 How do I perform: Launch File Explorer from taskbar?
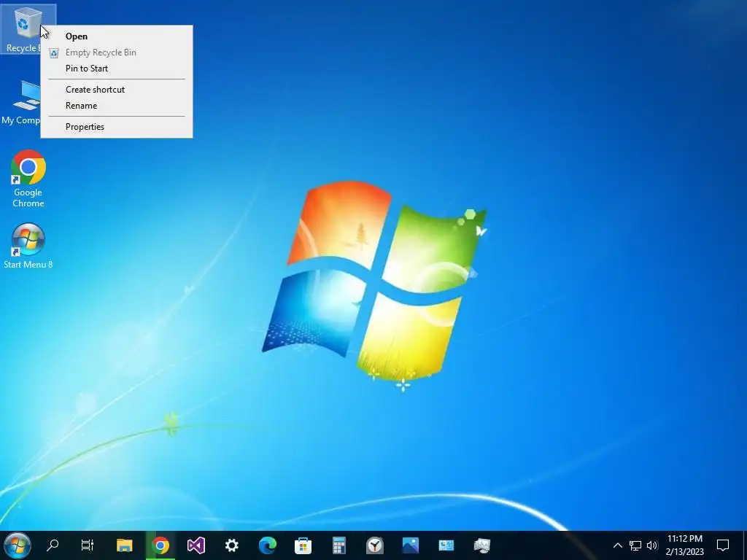pos(124,545)
